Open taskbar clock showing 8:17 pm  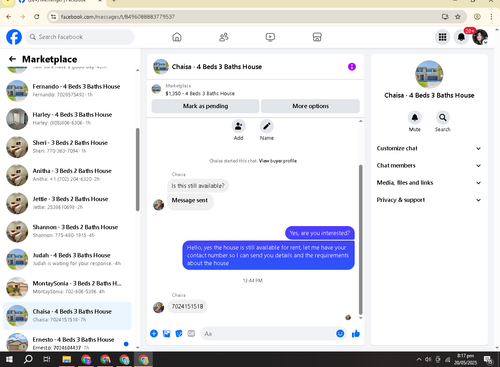point(465,359)
